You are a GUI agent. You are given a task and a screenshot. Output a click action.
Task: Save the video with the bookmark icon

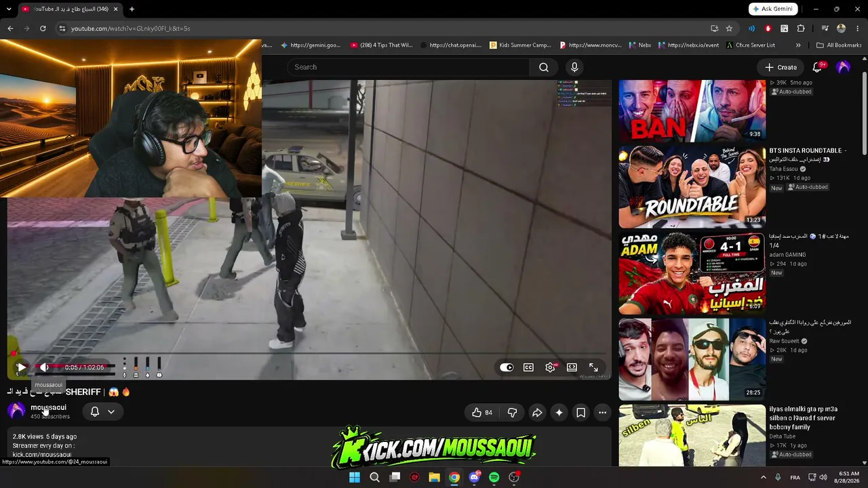(580, 412)
